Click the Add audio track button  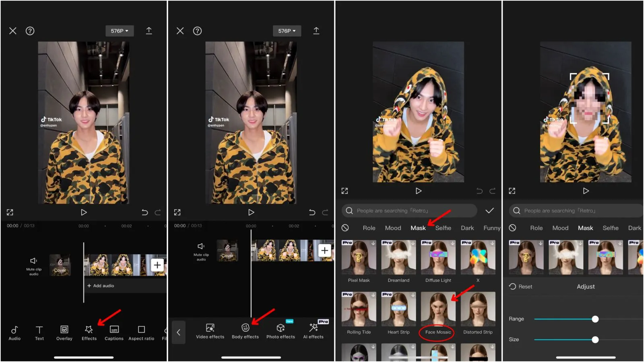pos(101,286)
